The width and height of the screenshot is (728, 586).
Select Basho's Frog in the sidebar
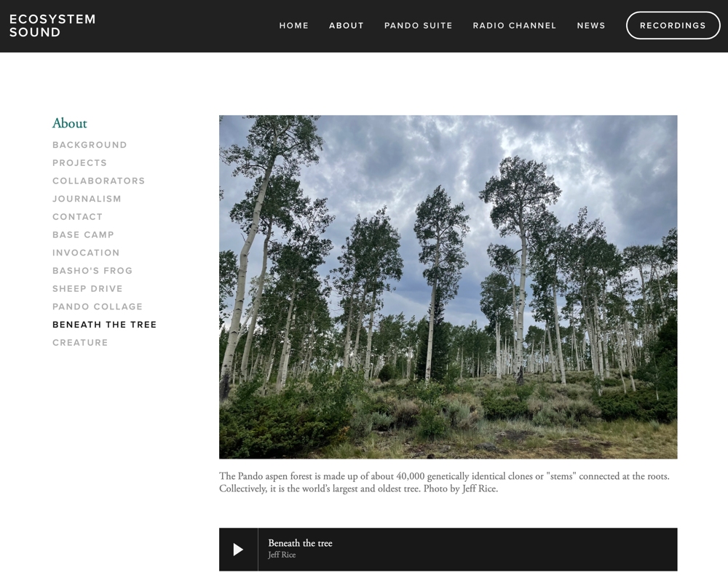pyautogui.click(x=92, y=271)
